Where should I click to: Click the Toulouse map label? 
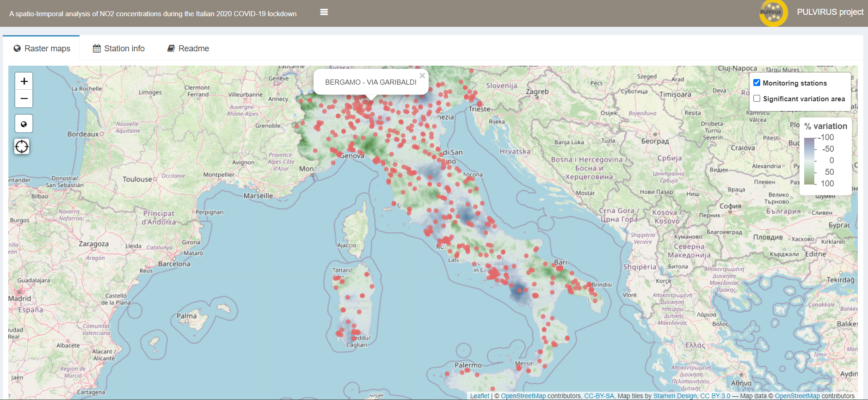click(x=137, y=179)
